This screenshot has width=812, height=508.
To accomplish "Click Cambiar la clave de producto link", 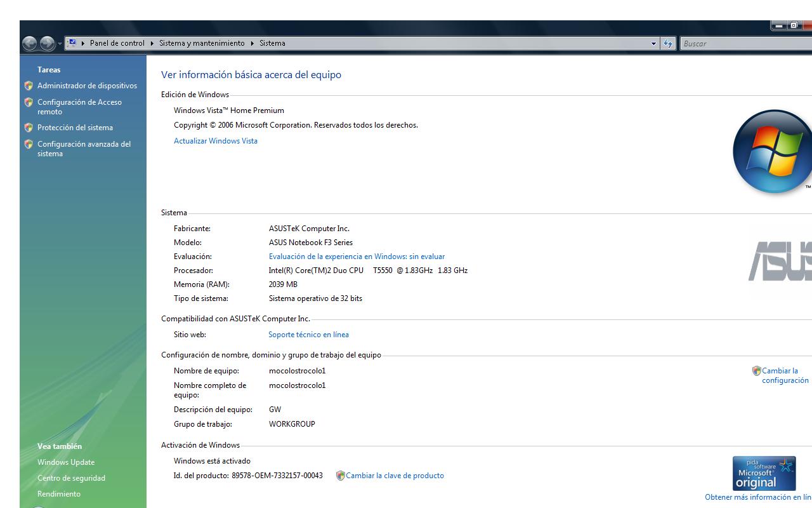I will pyautogui.click(x=395, y=476).
